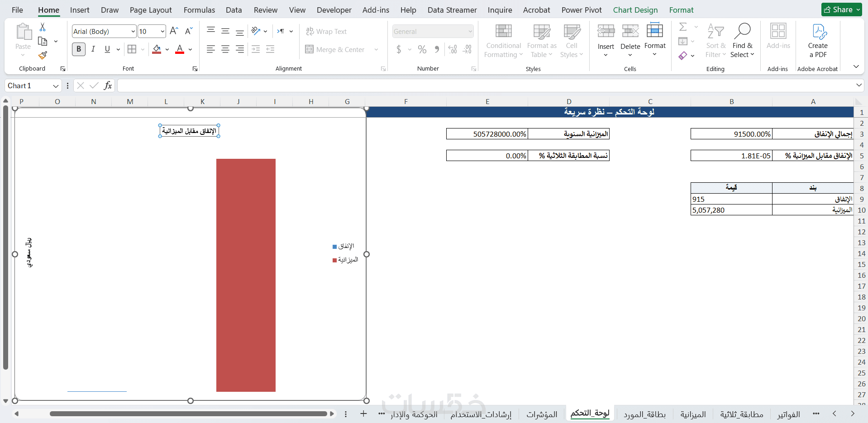868x423 pixels.
Task: Click the Borders icon
Action: pyautogui.click(x=132, y=49)
